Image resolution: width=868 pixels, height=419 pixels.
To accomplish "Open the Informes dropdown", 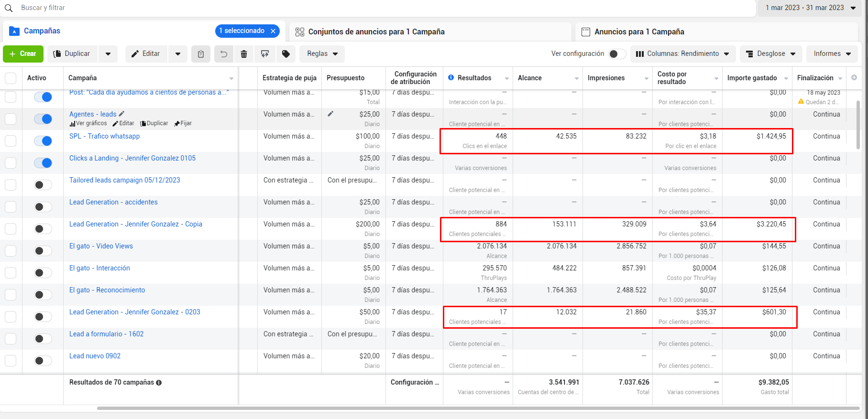I will point(832,54).
